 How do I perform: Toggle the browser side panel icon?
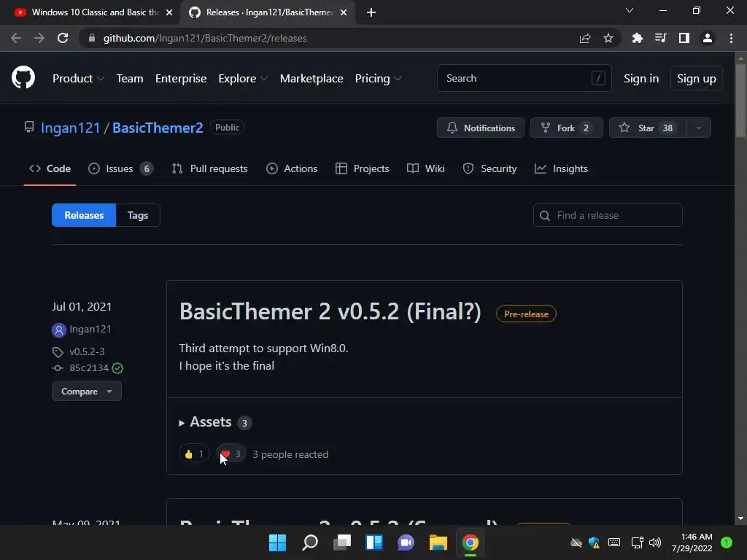coord(684,38)
